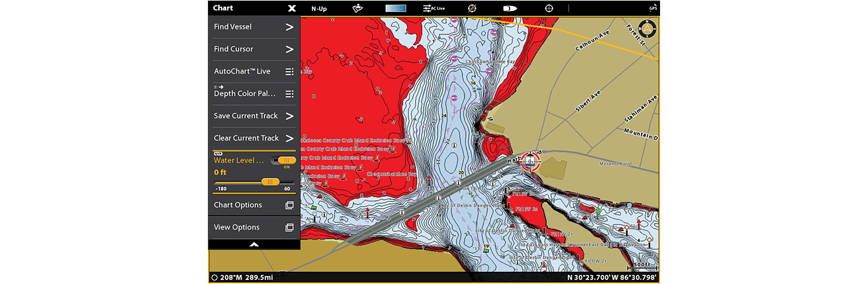Image resolution: width=868 pixels, height=284 pixels.
Task: Click the north-up compass rose on map
Action: click(x=647, y=29)
